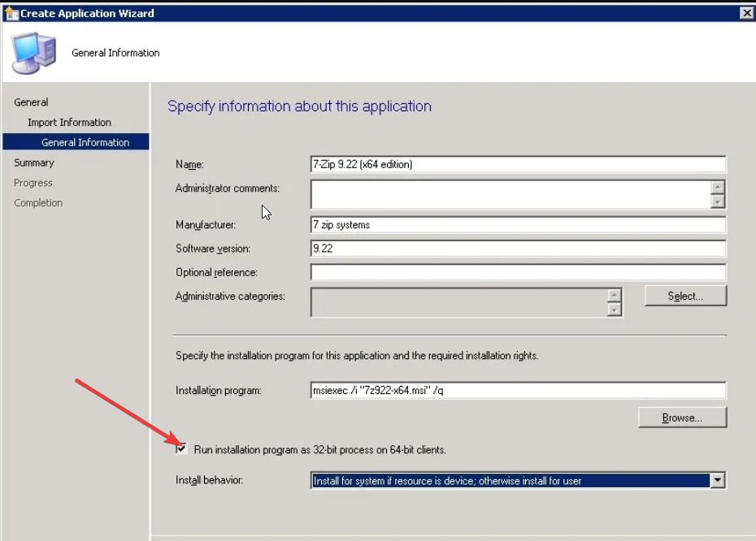Open the Summary step
Screen dimensions: 756x541
click(x=34, y=162)
